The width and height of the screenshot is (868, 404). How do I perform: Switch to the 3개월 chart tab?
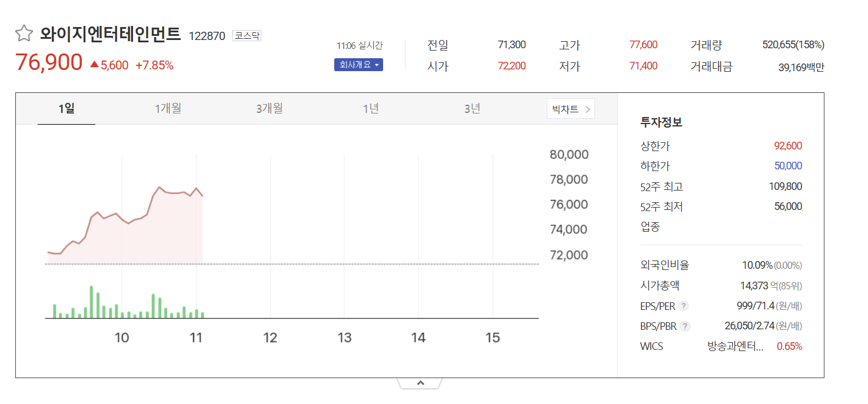269,109
